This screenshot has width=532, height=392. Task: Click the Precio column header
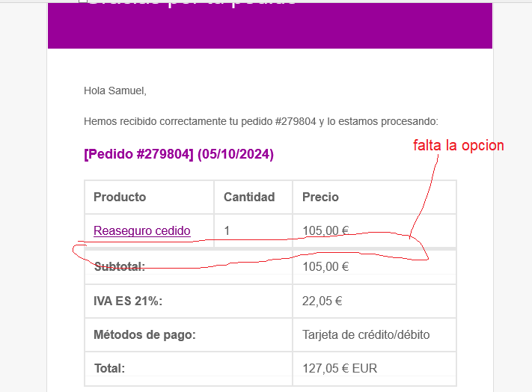coord(320,197)
